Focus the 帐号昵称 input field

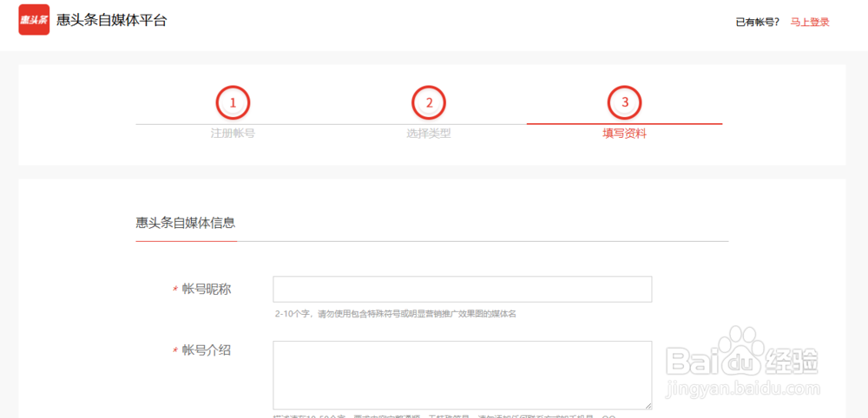coord(463,289)
